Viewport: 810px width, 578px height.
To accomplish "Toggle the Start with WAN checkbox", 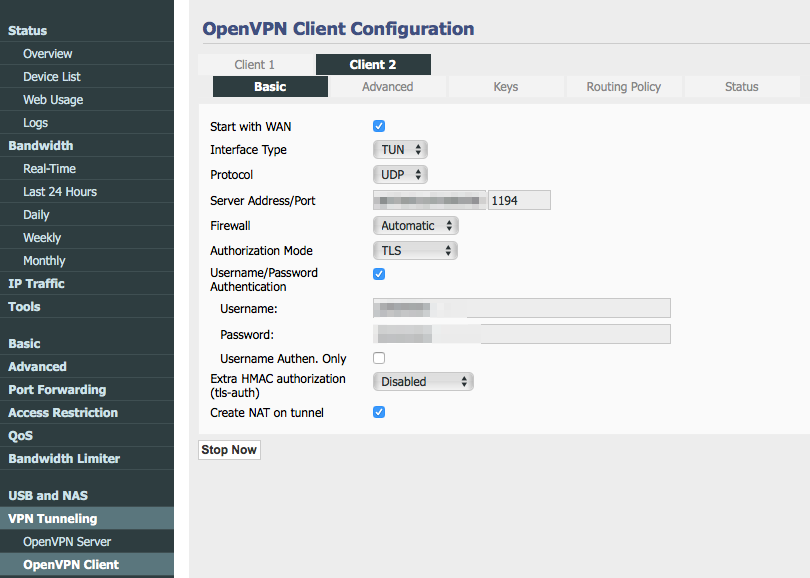I will 379,126.
